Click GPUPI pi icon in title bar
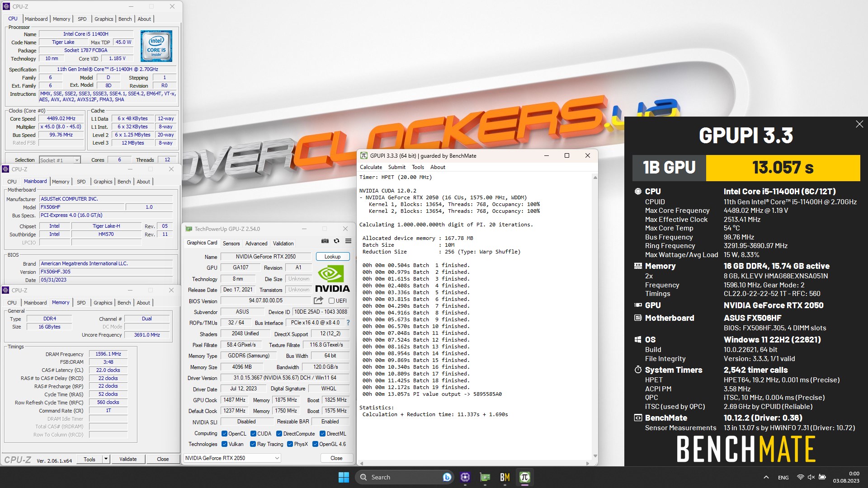Screen dimensions: 868x488 click(363, 155)
